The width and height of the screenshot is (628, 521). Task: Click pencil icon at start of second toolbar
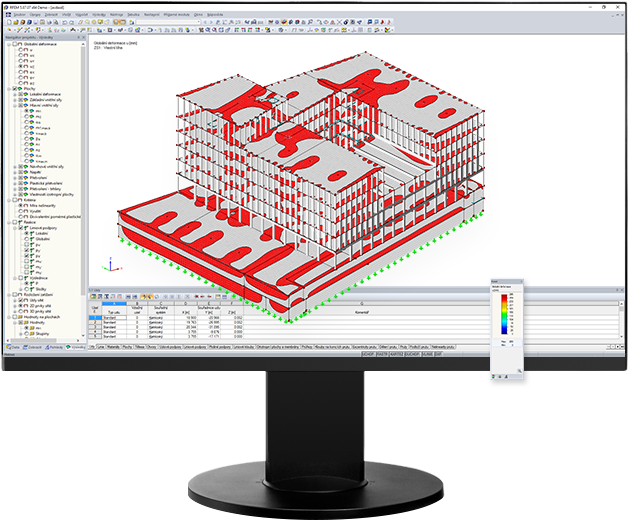(x=10, y=30)
